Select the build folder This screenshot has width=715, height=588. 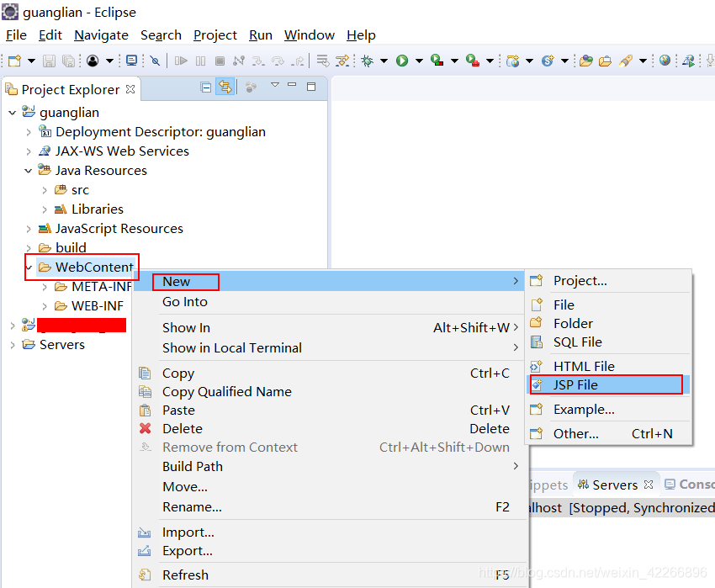(71, 247)
